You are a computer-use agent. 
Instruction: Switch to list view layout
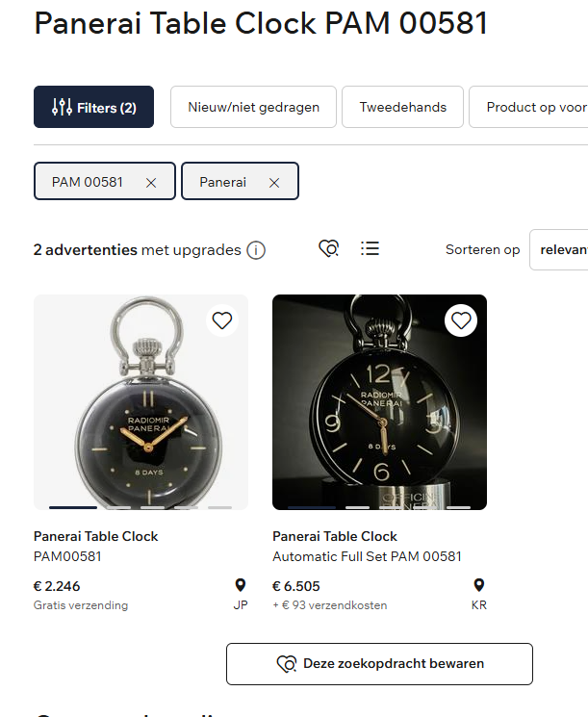(x=370, y=249)
